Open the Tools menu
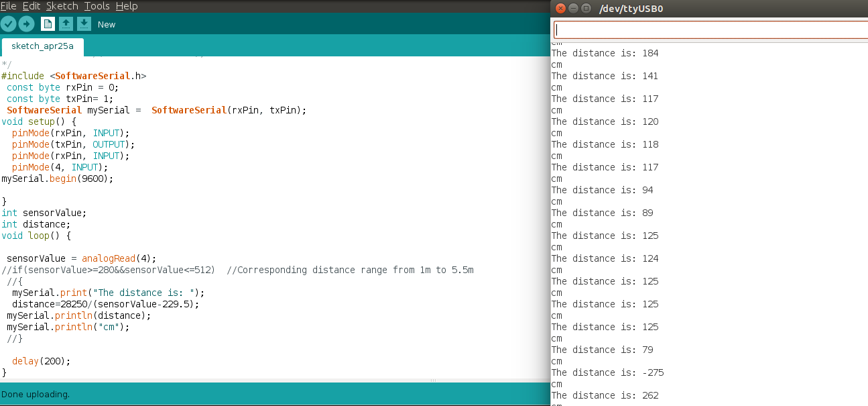The height and width of the screenshot is (406, 868). click(x=97, y=6)
